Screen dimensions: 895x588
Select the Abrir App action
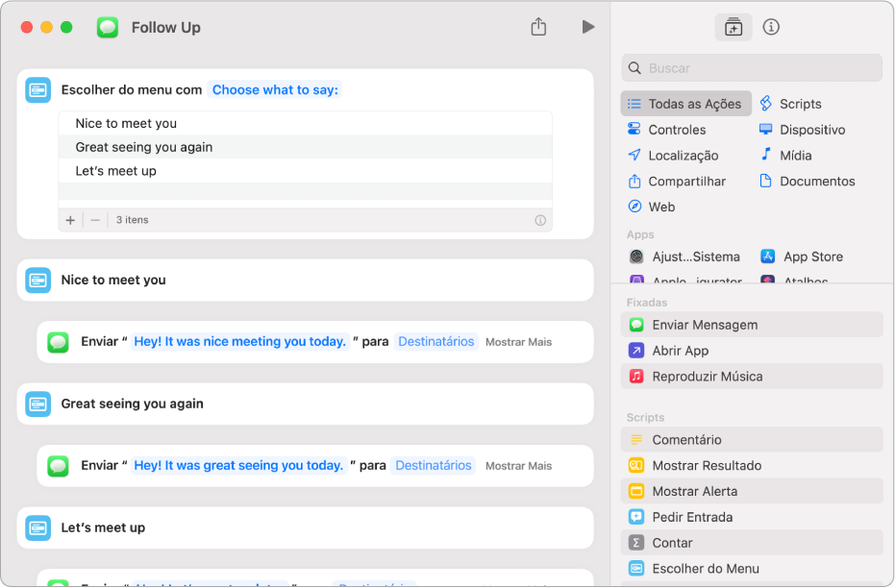click(x=680, y=351)
